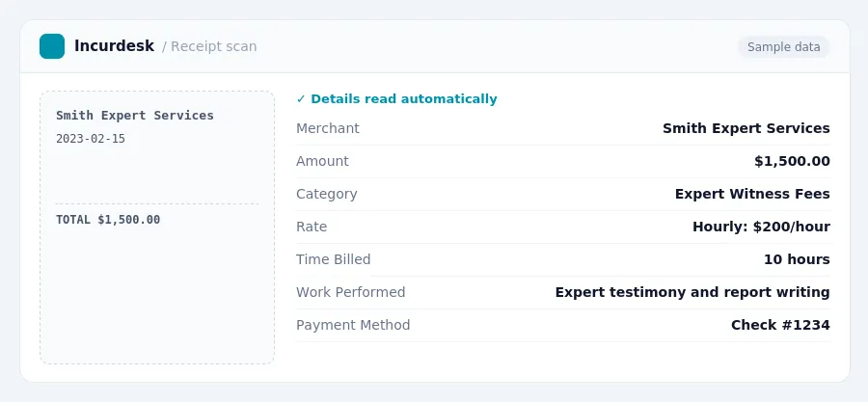Image resolution: width=868 pixels, height=402 pixels.
Task: Click the Incurdesk brand name
Action: [114, 46]
